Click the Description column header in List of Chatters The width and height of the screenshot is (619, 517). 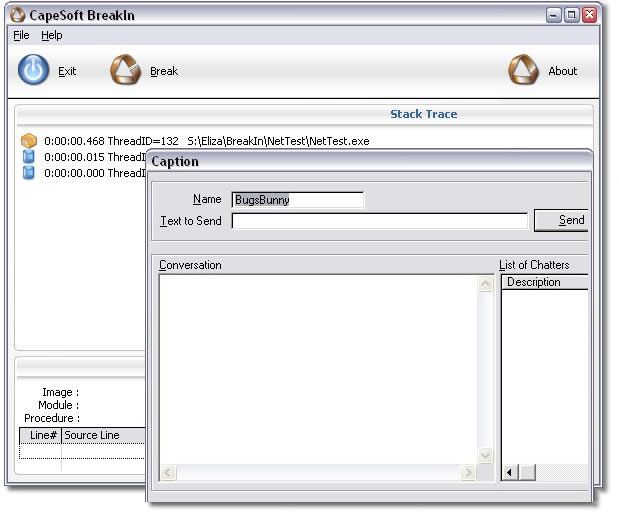[544, 282]
